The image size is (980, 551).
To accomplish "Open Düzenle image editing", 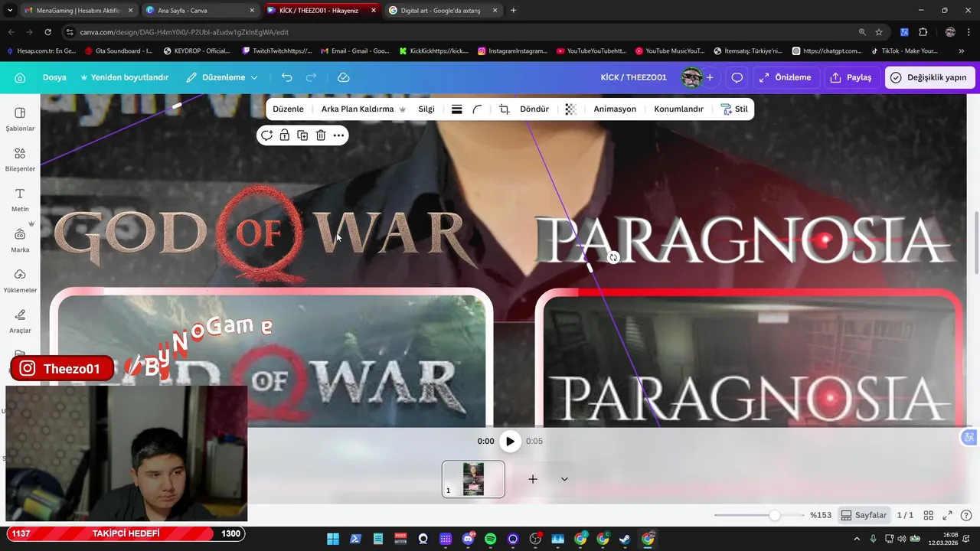I will click(x=288, y=109).
